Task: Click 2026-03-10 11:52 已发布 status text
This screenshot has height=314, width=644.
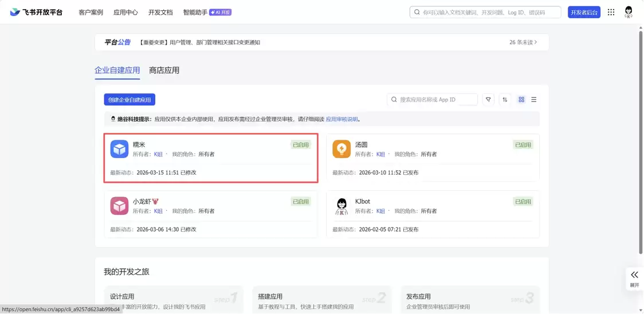Action: point(389,172)
